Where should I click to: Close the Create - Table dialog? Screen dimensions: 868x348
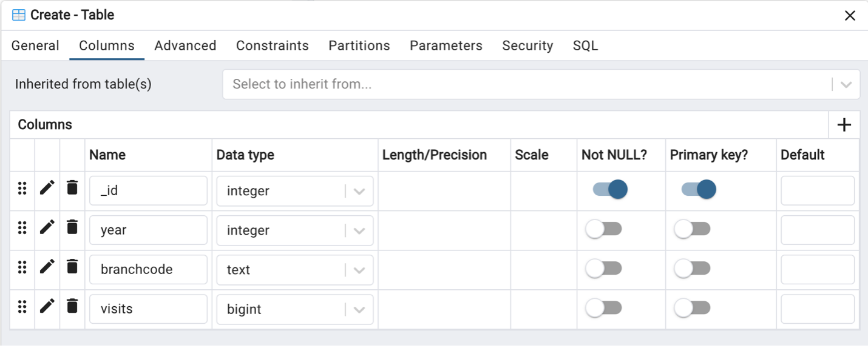click(850, 16)
